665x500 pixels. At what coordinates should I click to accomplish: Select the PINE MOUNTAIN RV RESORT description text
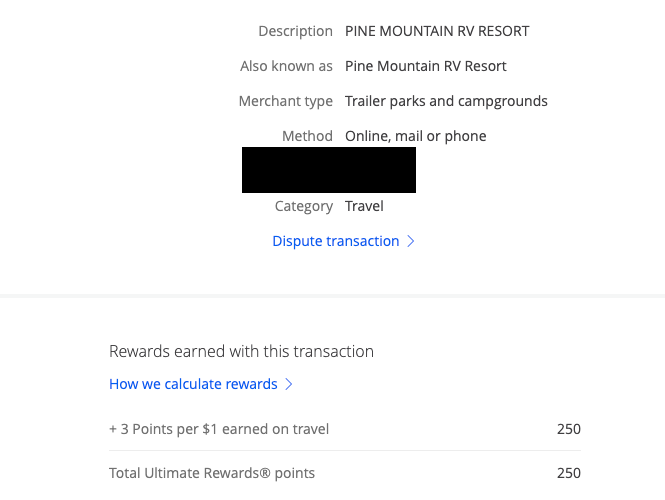coord(437,31)
